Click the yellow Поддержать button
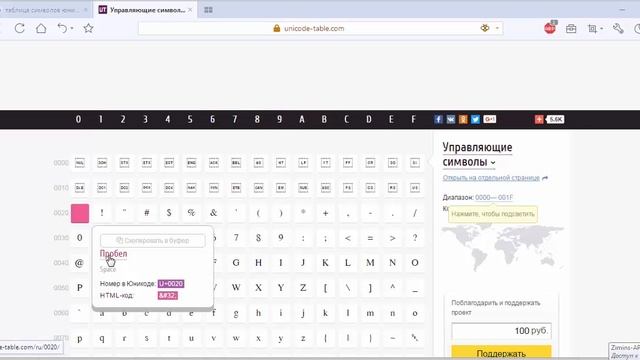The image size is (640, 360). pos(501,352)
